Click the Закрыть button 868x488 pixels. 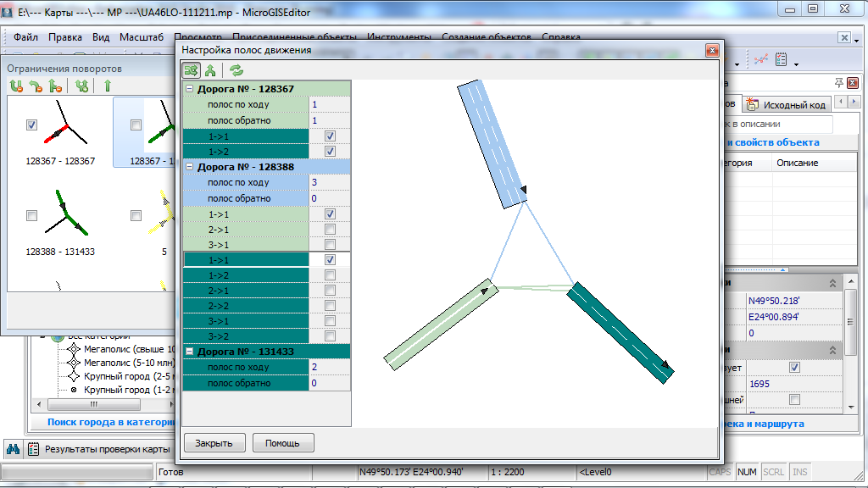point(214,443)
